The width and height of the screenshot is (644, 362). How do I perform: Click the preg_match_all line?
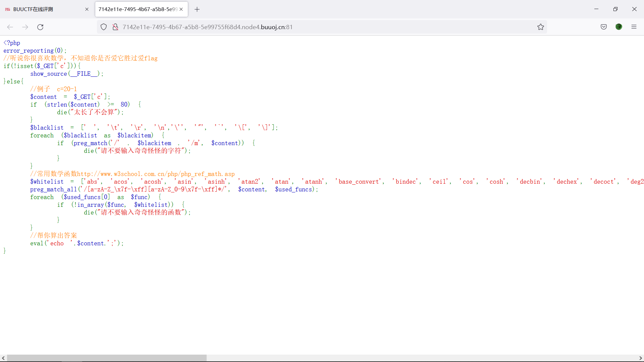point(174,189)
